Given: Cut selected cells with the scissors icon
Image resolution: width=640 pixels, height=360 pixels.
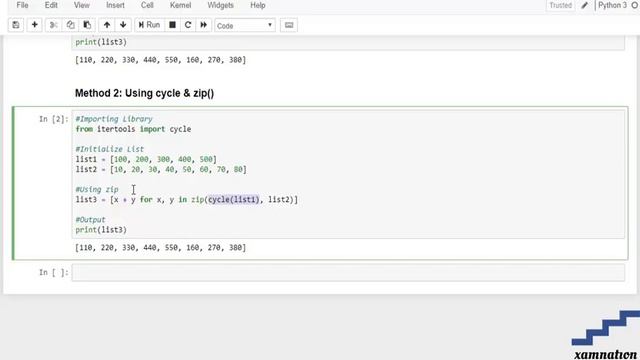Looking at the screenshot, I should pyautogui.click(x=53, y=25).
